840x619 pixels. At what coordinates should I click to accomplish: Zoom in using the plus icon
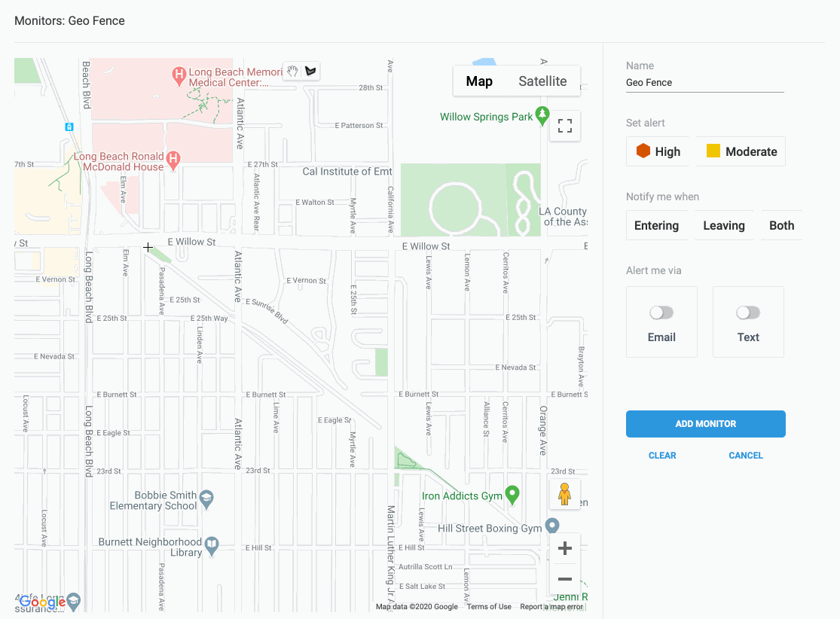click(564, 548)
